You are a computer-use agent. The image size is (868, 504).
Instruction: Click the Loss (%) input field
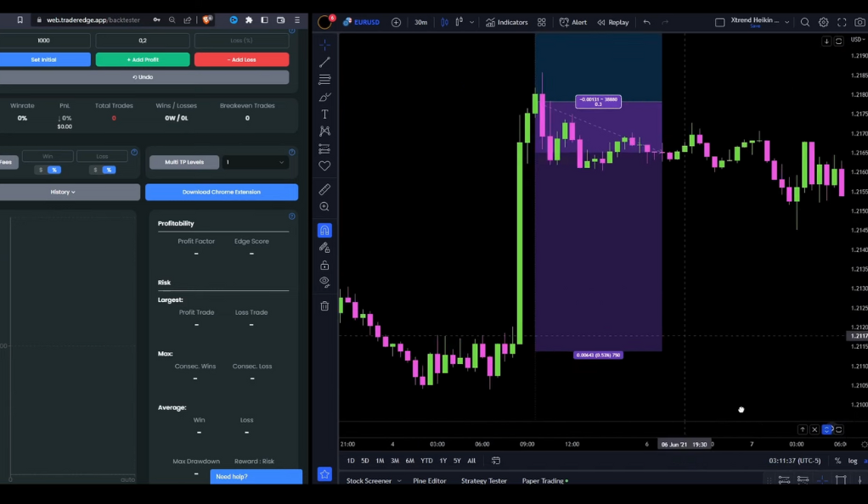tap(241, 41)
